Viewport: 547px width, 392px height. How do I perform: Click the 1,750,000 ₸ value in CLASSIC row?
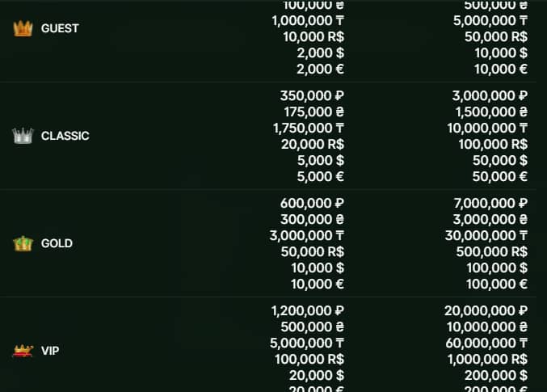tap(309, 128)
